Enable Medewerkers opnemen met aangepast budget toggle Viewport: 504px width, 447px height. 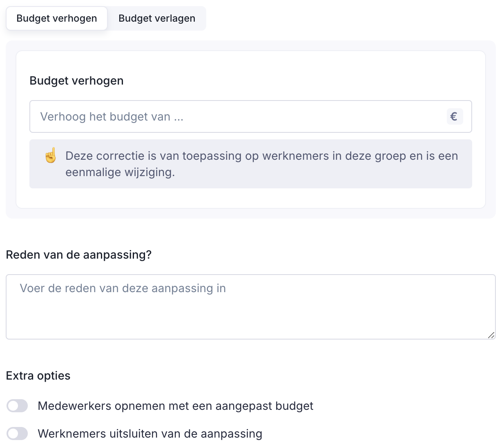17,406
